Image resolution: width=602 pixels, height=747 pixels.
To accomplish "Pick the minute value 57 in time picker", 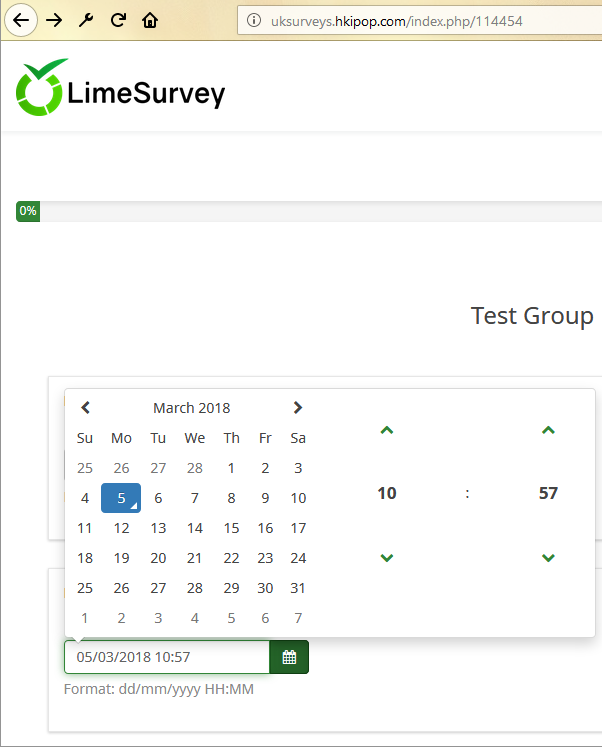I will point(547,493).
